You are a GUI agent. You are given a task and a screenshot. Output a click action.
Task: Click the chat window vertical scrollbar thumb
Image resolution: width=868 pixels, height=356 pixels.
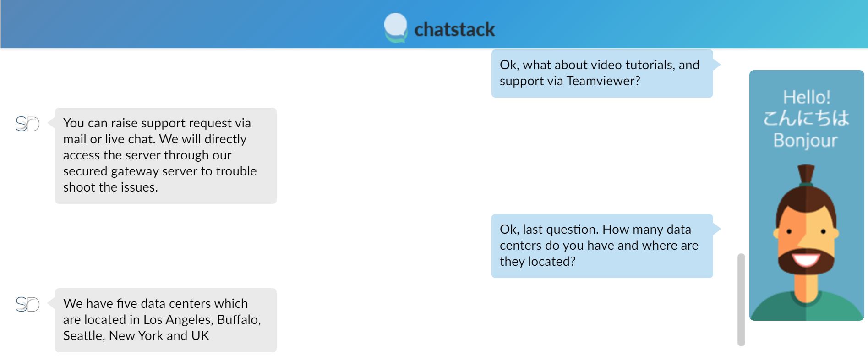coord(741,300)
